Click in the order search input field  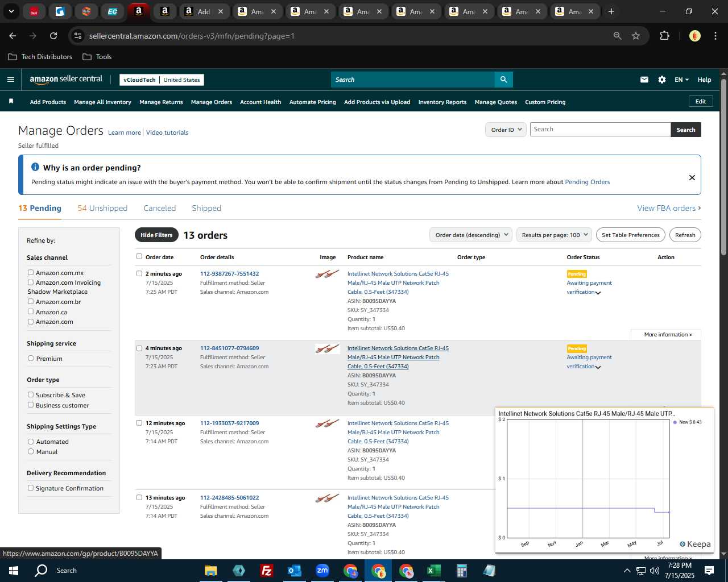600,130
